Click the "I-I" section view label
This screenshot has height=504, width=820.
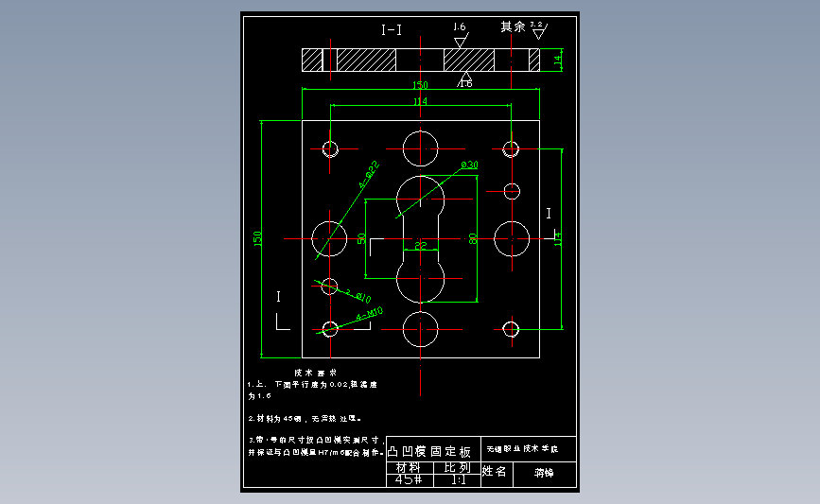(392, 30)
